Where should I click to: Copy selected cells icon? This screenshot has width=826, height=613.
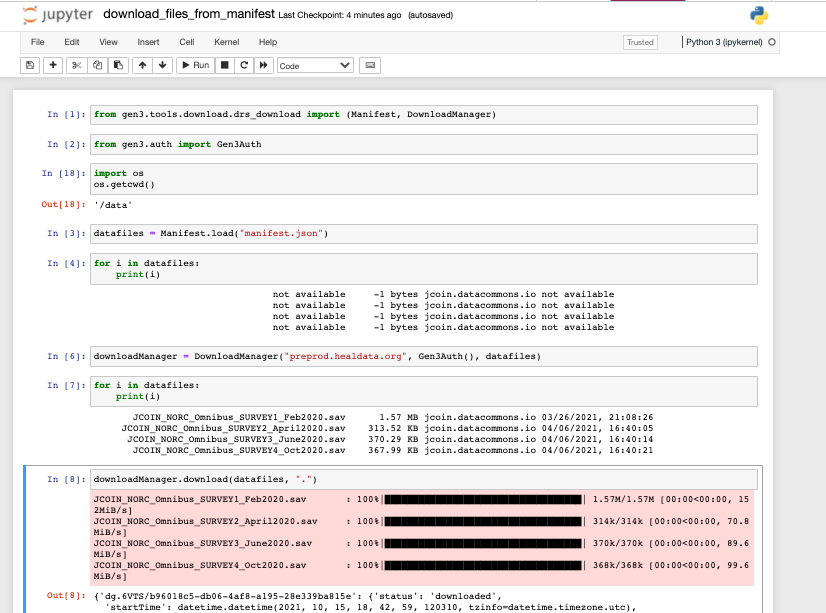[97, 65]
